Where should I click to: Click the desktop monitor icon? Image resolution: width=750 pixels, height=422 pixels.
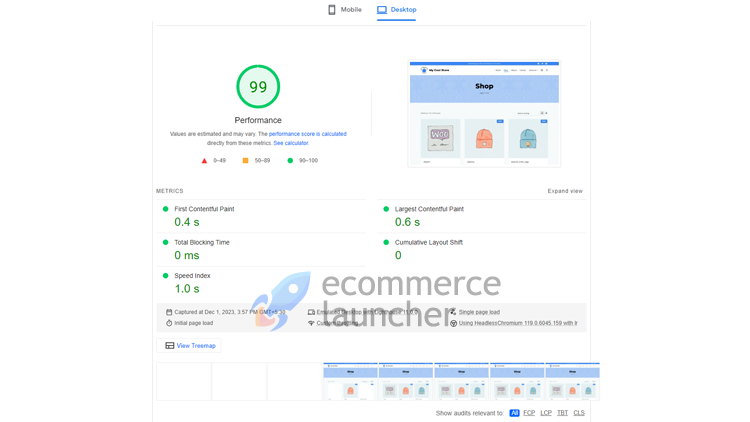tap(382, 10)
